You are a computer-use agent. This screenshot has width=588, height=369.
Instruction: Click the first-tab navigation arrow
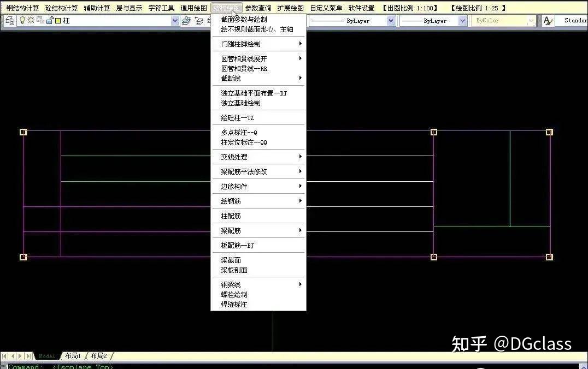(x=4, y=356)
